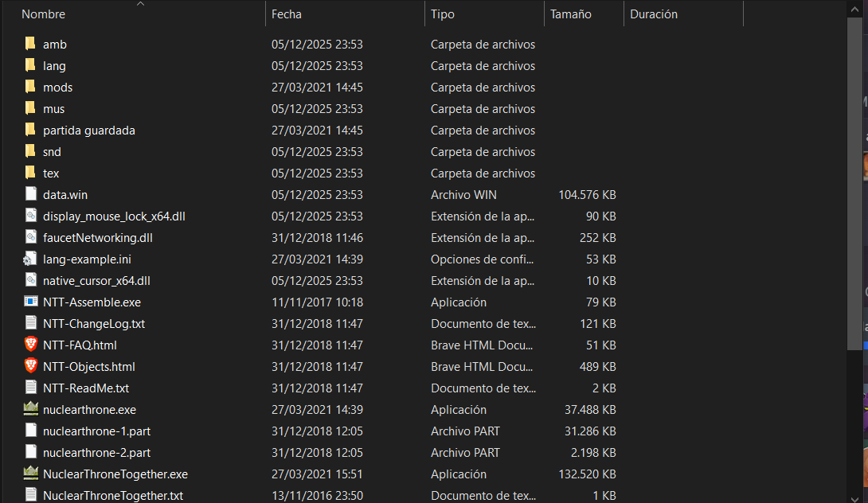Sort the list by Fecha header

click(x=287, y=14)
